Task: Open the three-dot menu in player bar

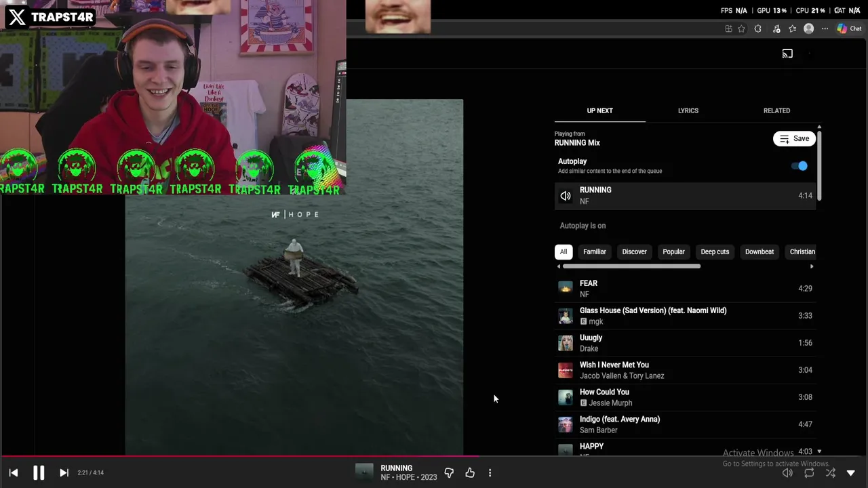Action: click(490, 473)
